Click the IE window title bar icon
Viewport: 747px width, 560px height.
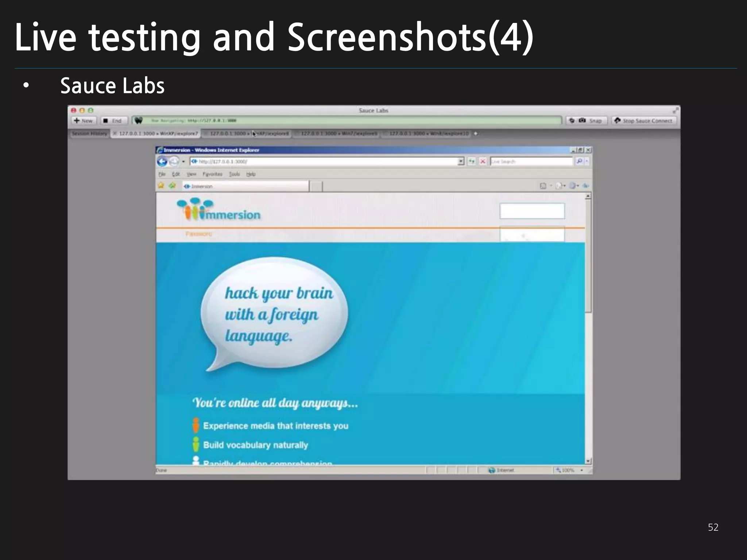[159, 150]
